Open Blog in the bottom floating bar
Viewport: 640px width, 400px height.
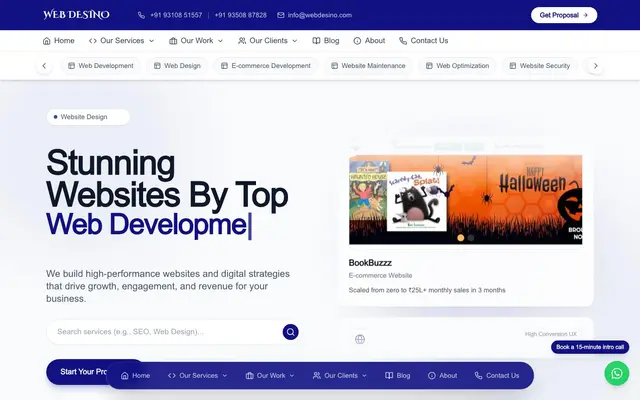[x=398, y=376]
